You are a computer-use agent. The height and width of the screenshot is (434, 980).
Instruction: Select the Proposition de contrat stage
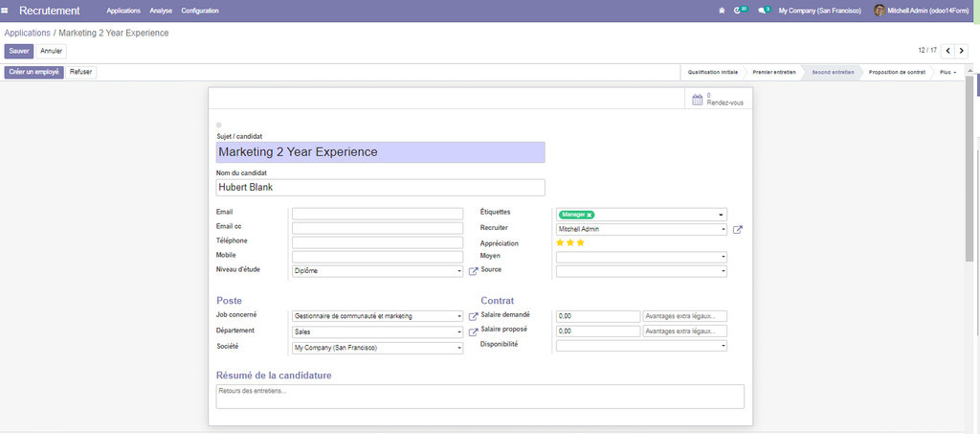896,72
